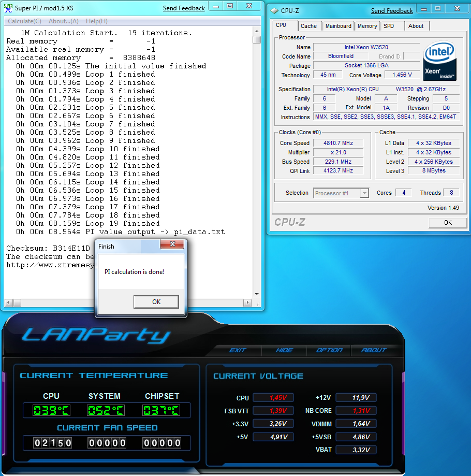The image size is (471, 476).
Task: Open the Processor #1 selection dropdown
Action: click(x=364, y=193)
